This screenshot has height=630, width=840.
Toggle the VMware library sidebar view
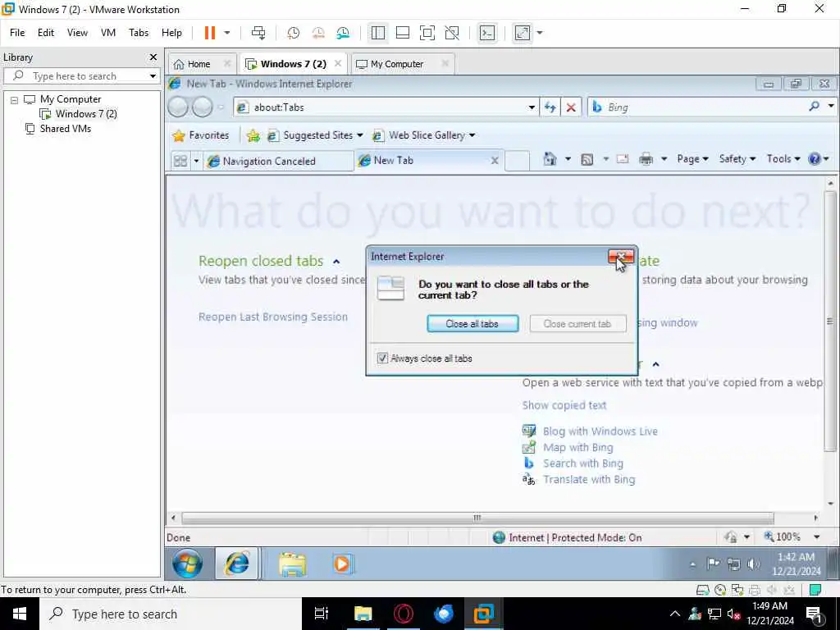377,33
